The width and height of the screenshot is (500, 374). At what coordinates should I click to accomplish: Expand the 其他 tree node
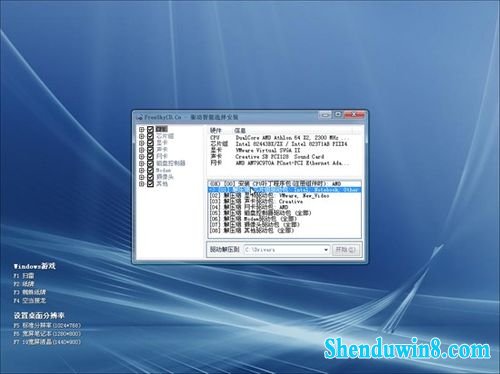click(x=142, y=184)
